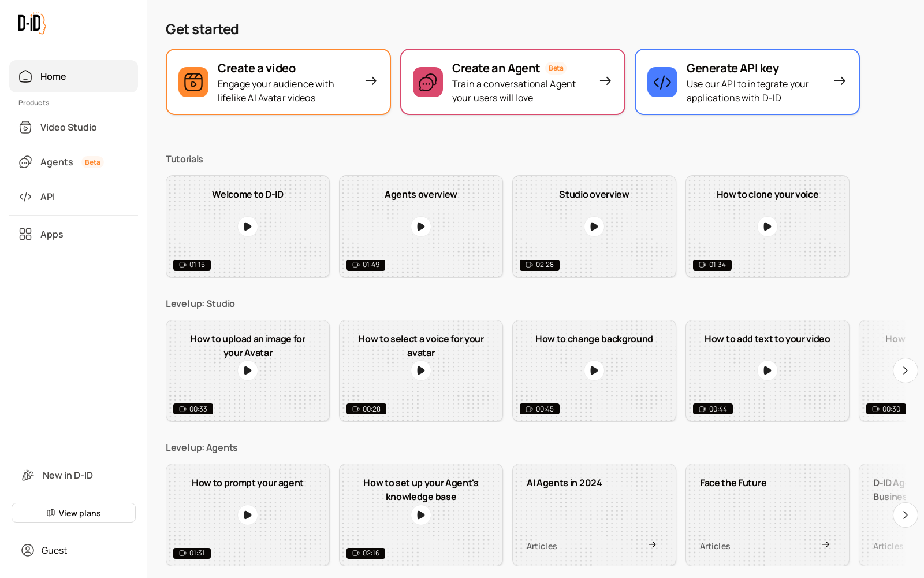Click the blue Generate API key icon
Image resolution: width=924 pixels, height=578 pixels.
point(662,82)
